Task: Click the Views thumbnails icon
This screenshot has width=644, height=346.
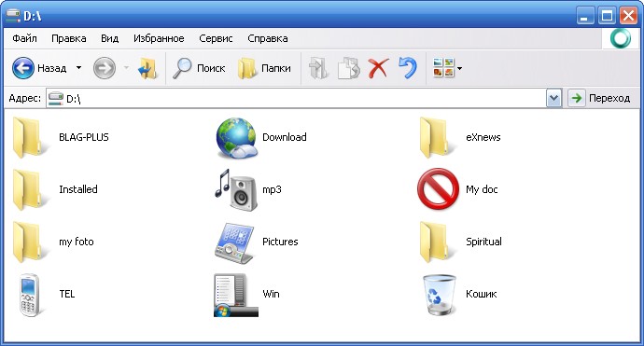Action: 443,68
